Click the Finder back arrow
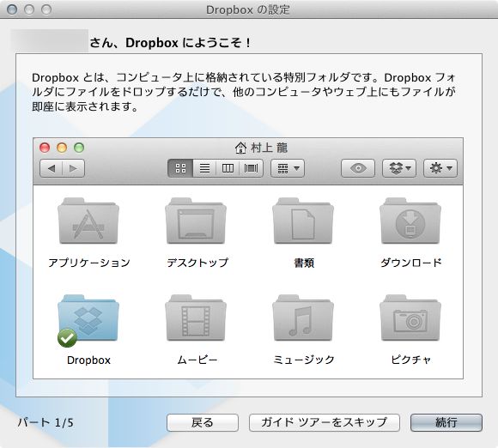 [x=52, y=168]
